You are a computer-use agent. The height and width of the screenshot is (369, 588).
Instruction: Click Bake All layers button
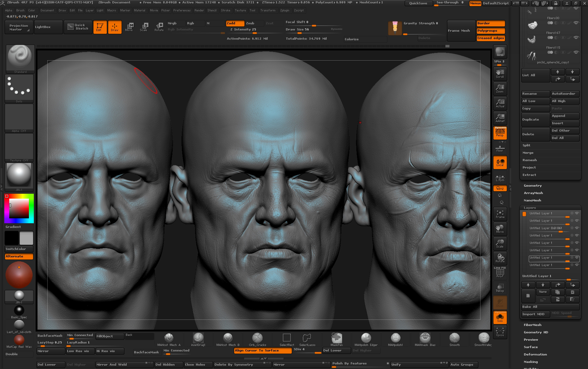pos(550,307)
